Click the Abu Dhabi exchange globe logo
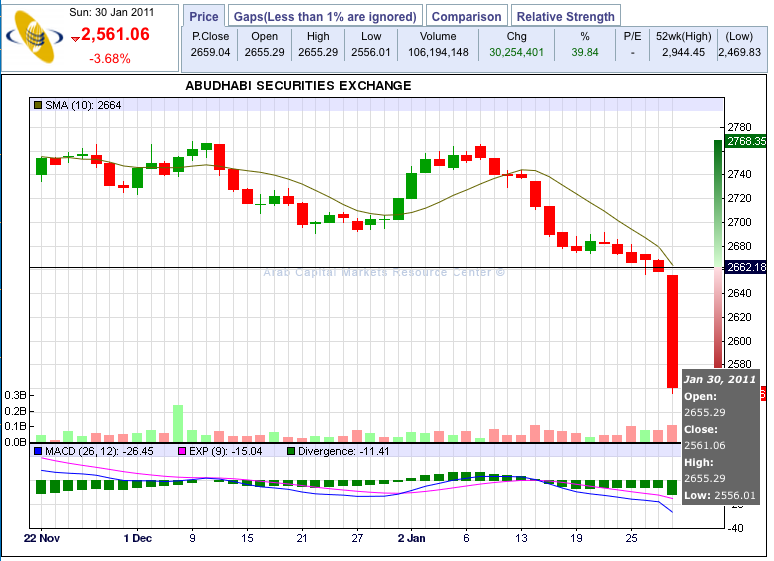The image size is (774, 561). click(x=35, y=37)
